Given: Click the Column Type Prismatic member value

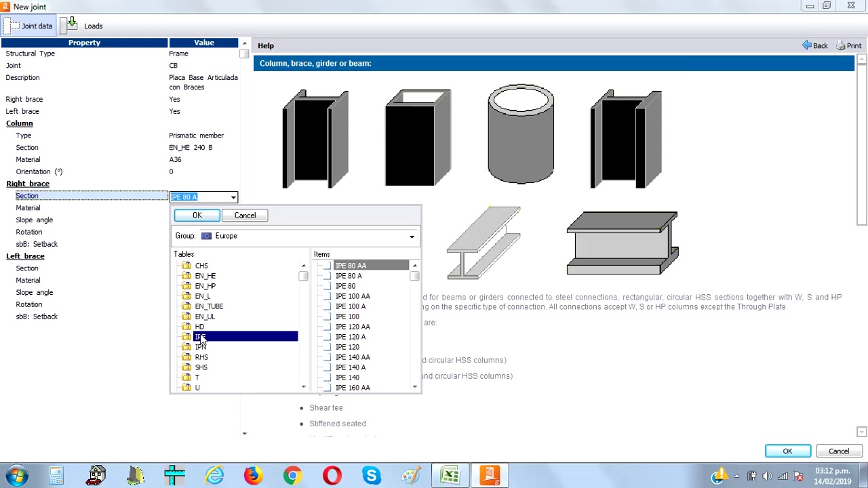Looking at the screenshot, I should (x=196, y=136).
